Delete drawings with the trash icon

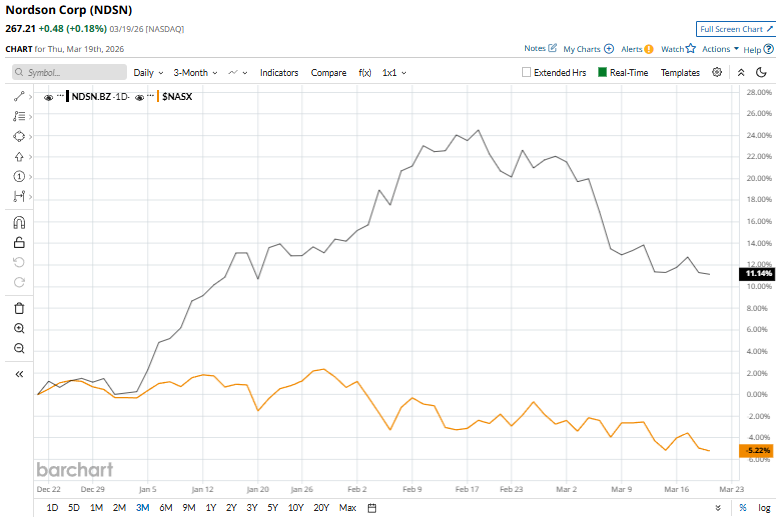(x=19, y=308)
